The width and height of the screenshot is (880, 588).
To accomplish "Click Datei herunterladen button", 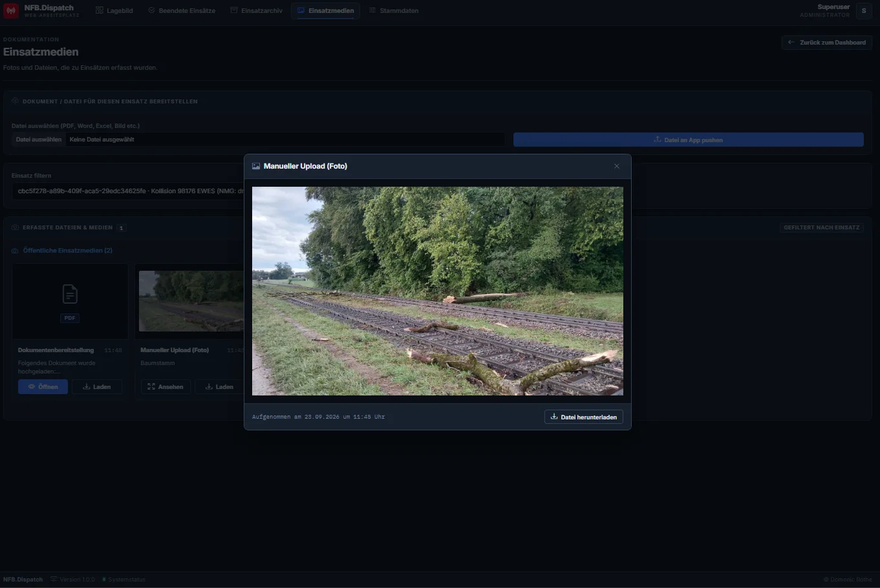I will point(584,417).
